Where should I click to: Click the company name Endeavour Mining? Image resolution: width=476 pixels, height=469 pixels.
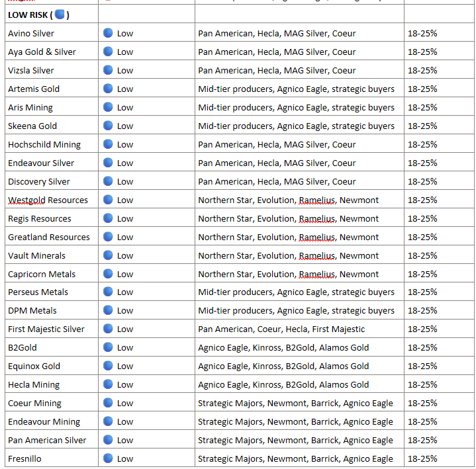tap(44, 421)
